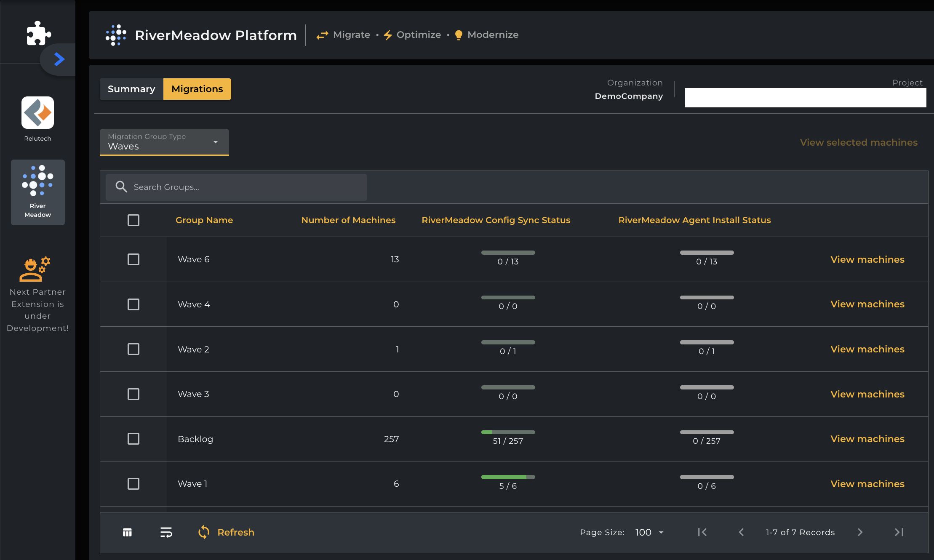Go to first page icon
This screenshot has width=934, height=560.
coord(702,532)
